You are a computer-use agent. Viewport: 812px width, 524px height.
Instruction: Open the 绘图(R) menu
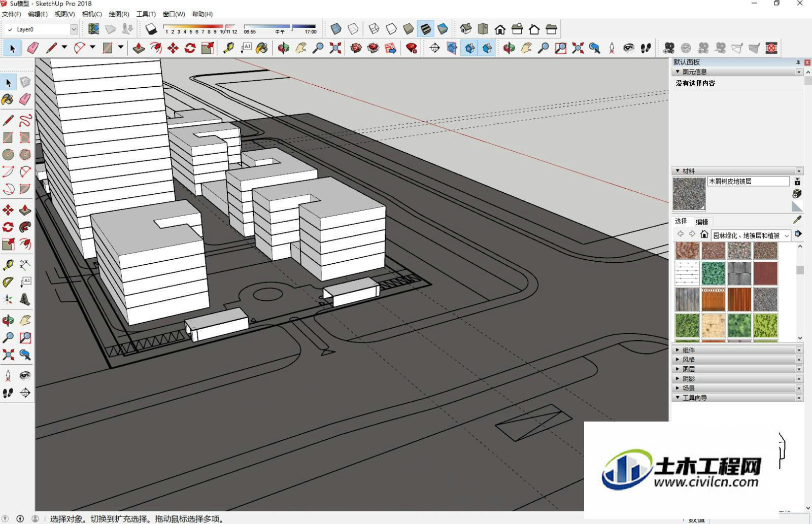pos(119,14)
